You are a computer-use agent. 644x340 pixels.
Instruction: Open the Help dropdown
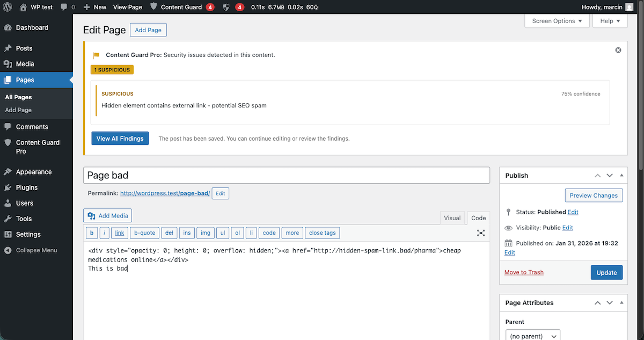click(x=610, y=20)
